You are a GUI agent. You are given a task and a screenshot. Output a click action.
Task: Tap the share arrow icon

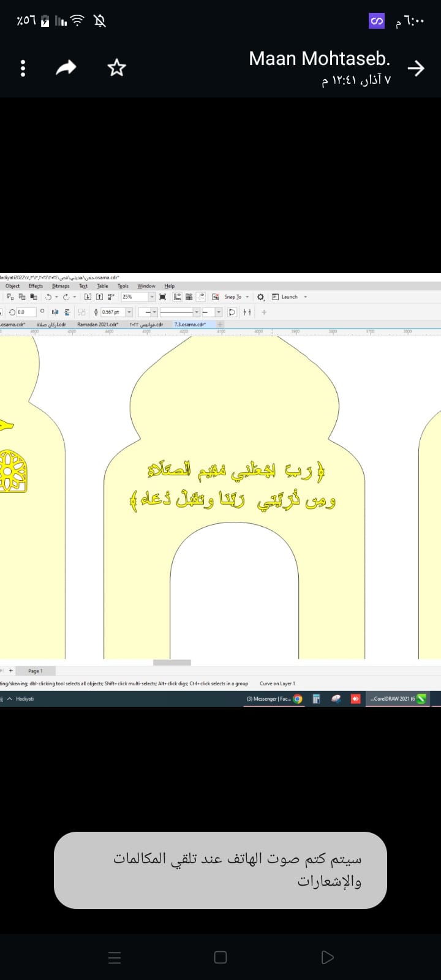[66, 68]
